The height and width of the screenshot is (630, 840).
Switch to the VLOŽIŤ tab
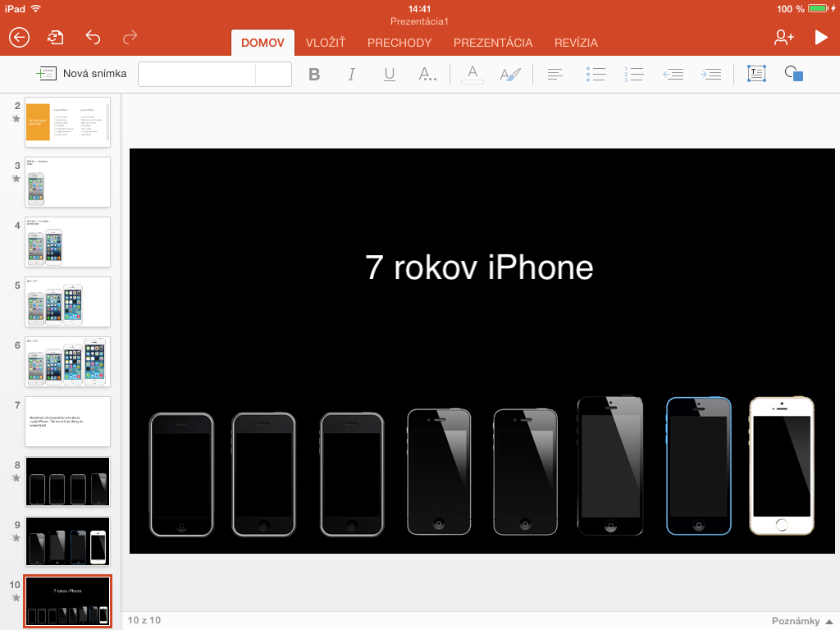click(x=326, y=43)
